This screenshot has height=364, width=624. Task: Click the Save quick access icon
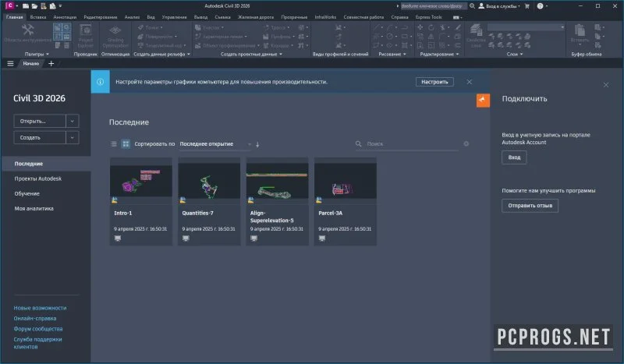point(44,6)
